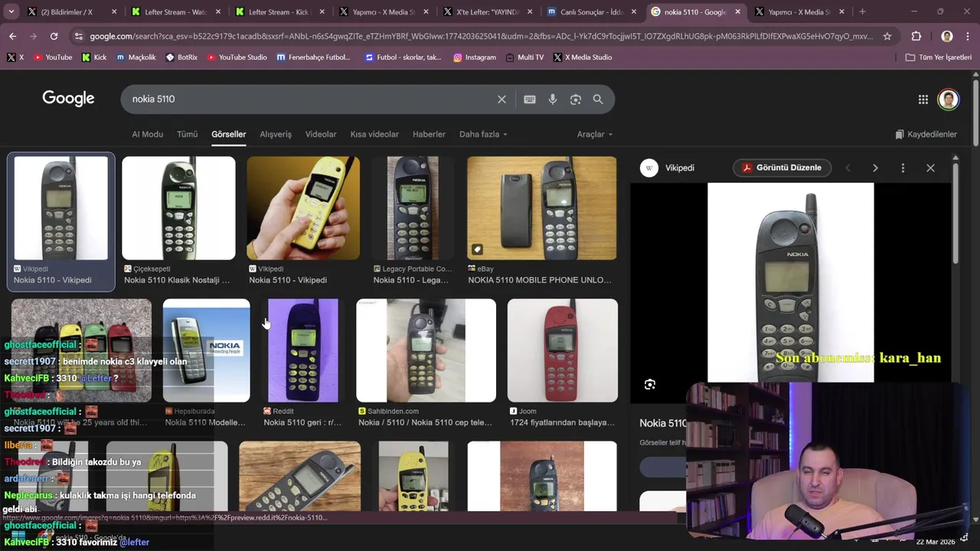This screenshot has width=980, height=551.
Task: Open the Multi TV bookmark
Action: tap(524, 57)
